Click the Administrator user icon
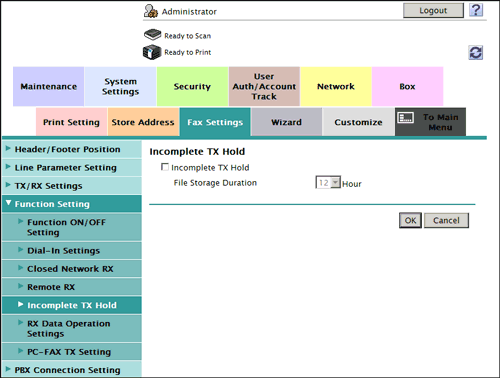This screenshot has height=378, width=500. pos(151,11)
